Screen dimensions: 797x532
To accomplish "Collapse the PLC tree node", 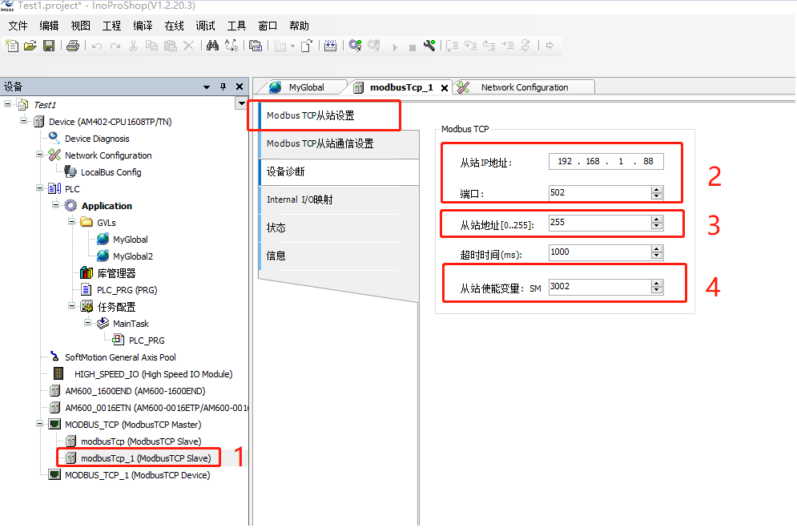I will click(x=39, y=187).
